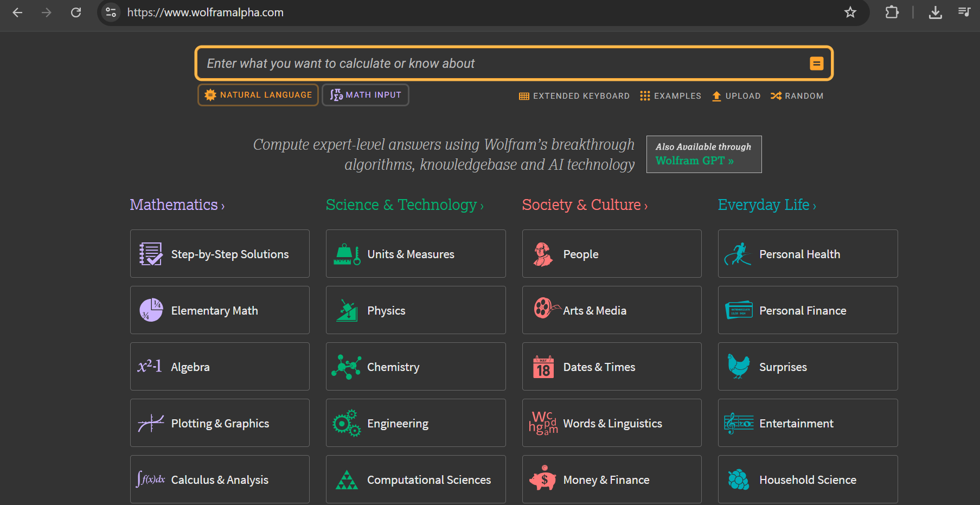Click the Physics inclined-plane icon

tap(347, 310)
